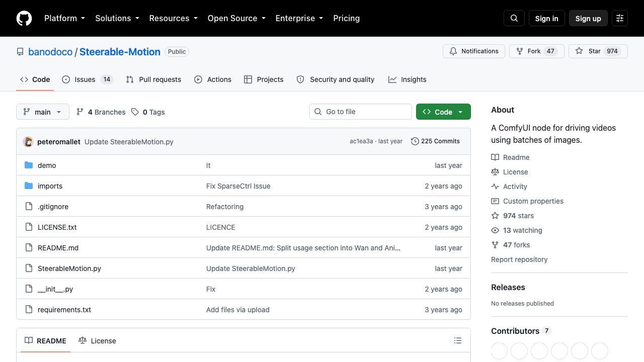This screenshot has width=644, height=362.
Task: Expand the Solutions menu
Action: click(117, 18)
